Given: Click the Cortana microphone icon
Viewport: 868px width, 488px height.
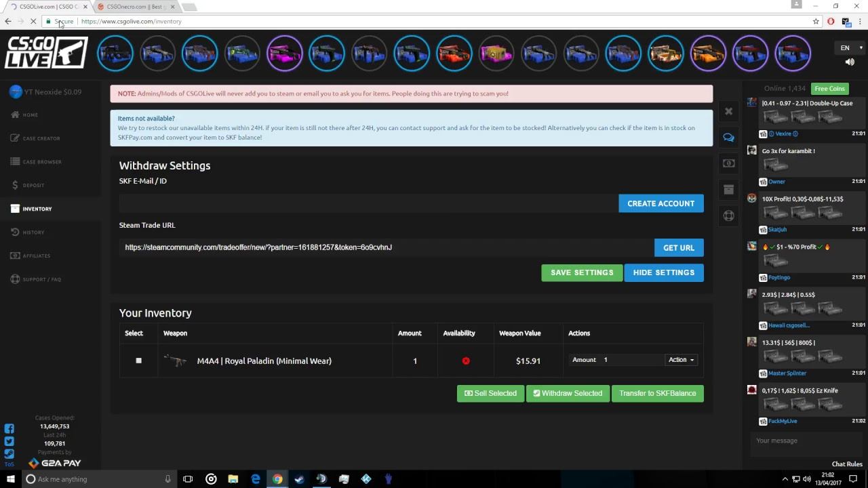Looking at the screenshot, I should click(167, 479).
